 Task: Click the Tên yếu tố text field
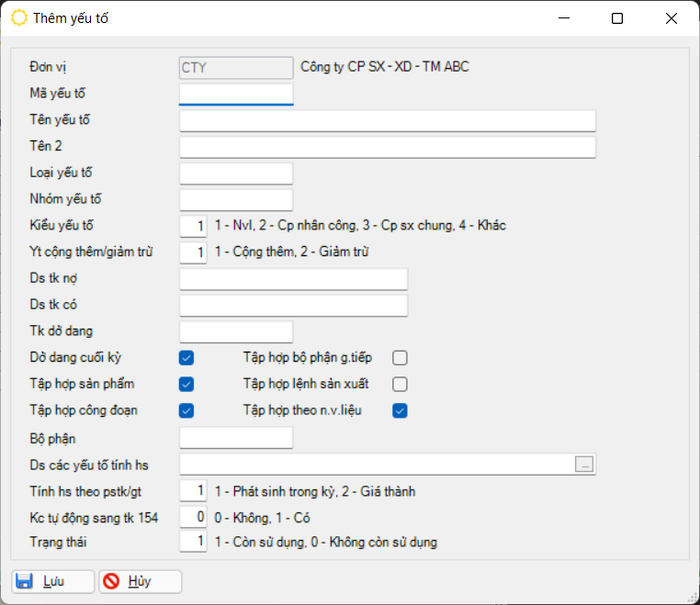387,121
